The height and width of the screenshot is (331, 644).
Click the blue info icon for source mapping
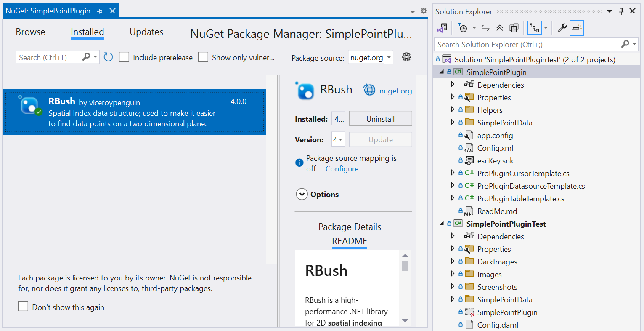(x=299, y=163)
